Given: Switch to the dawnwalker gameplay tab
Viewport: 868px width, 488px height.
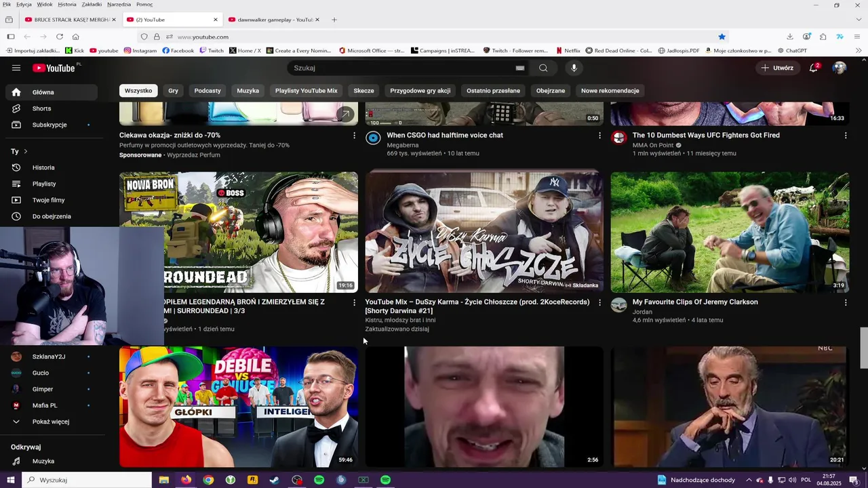Looking at the screenshot, I should coord(274,20).
